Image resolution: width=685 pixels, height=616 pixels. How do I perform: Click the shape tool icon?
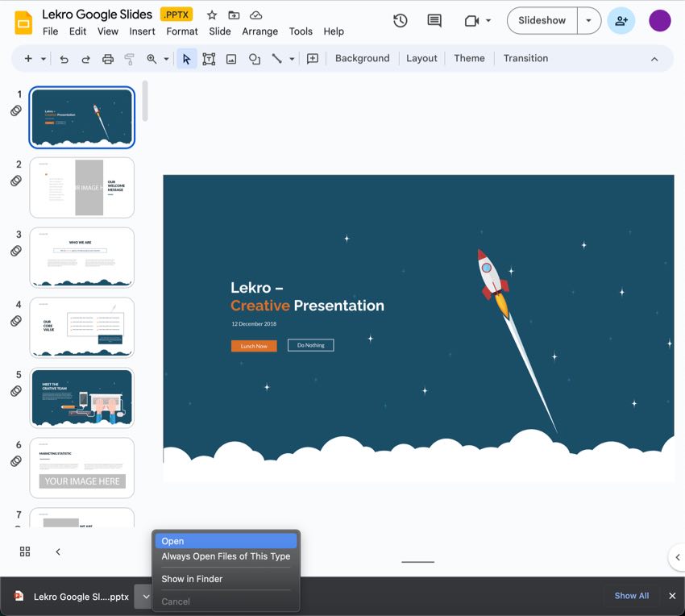coord(254,59)
